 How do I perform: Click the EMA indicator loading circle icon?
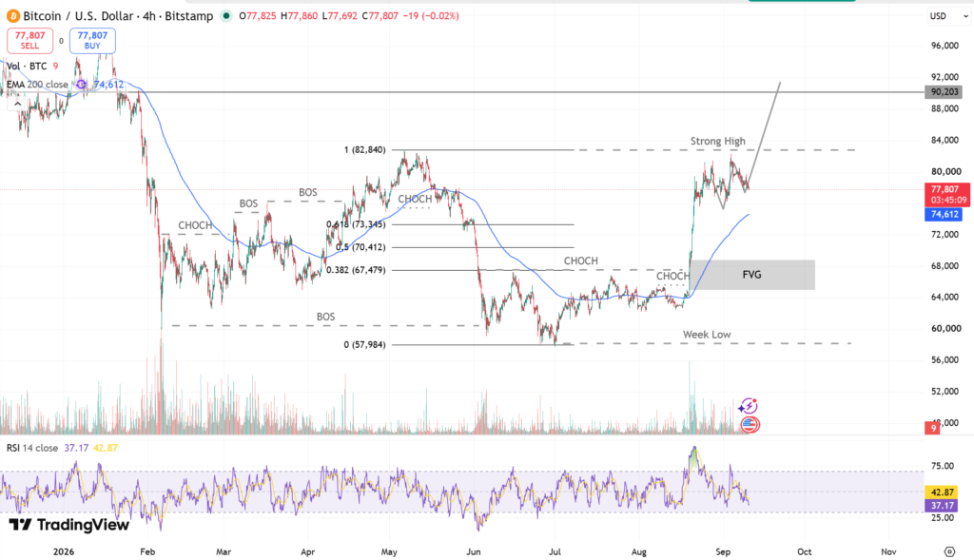pyautogui.click(x=81, y=85)
